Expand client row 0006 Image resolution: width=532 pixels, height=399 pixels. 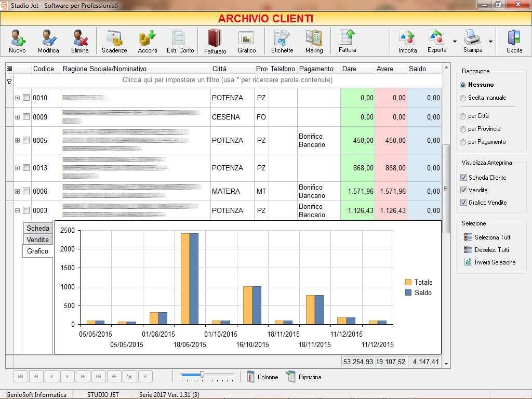(x=17, y=192)
